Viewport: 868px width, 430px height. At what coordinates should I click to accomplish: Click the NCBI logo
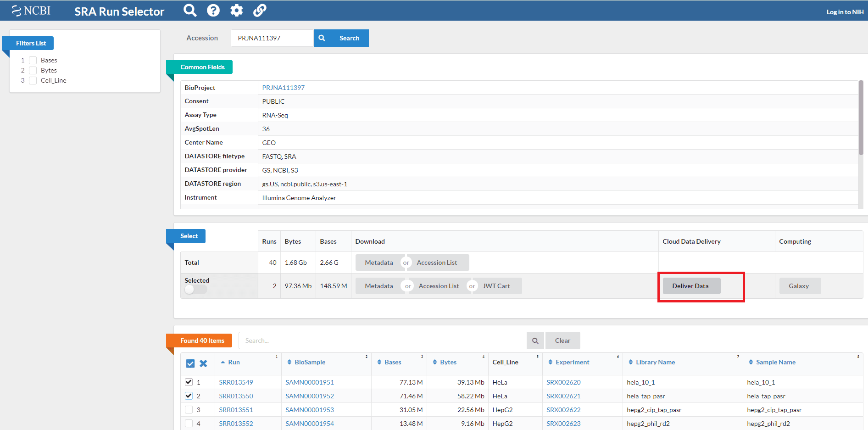click(x=31, y=11)
